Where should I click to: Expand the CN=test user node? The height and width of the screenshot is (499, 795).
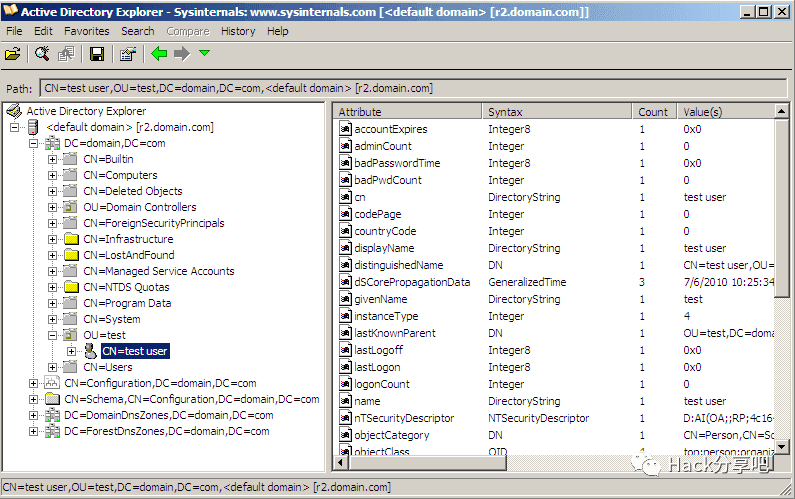click(x=71, y=351)
